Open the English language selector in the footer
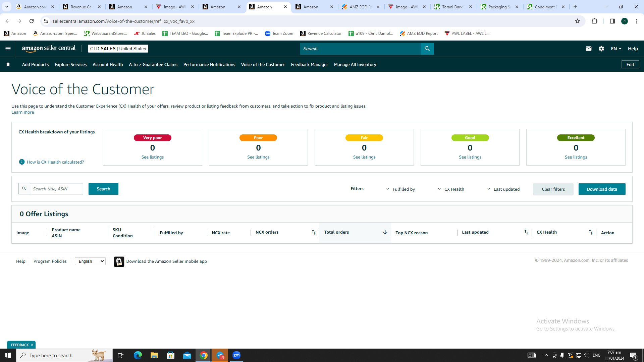The image size is (644, 362). (90, 261)
